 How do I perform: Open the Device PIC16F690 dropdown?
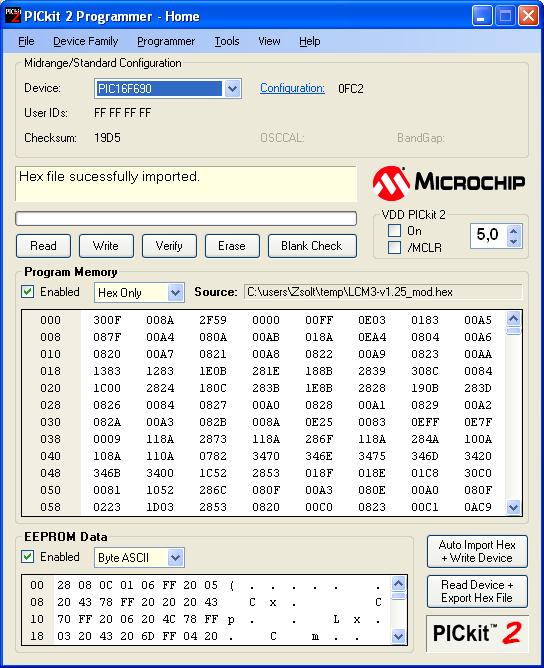point(232,89)
